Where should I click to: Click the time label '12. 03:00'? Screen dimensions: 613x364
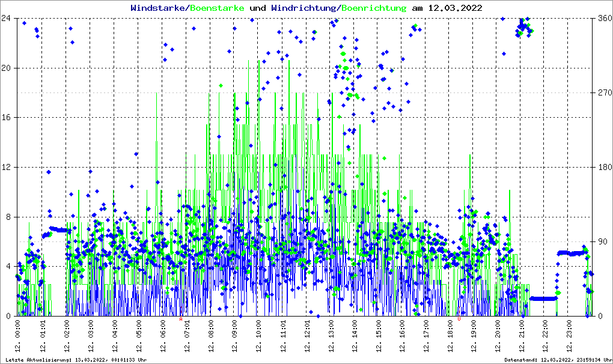pos(90,335)
